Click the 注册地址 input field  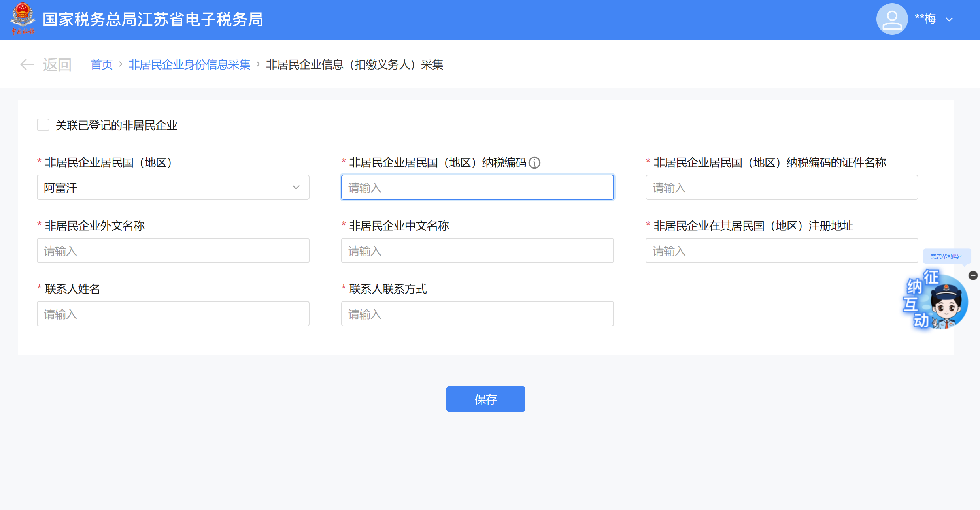pos(781,250)
